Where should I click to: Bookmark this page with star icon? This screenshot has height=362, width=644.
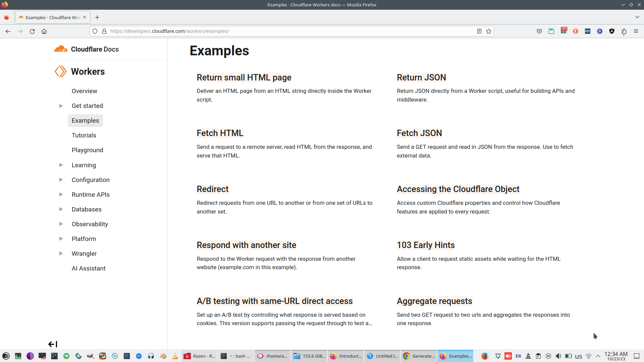(x=489, y=31)
